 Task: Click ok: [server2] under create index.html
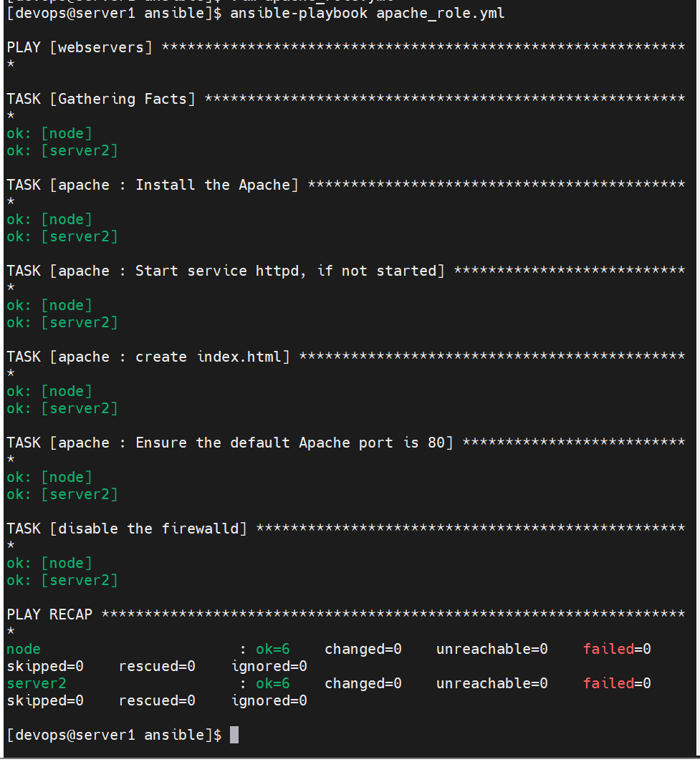click(62, 409)
